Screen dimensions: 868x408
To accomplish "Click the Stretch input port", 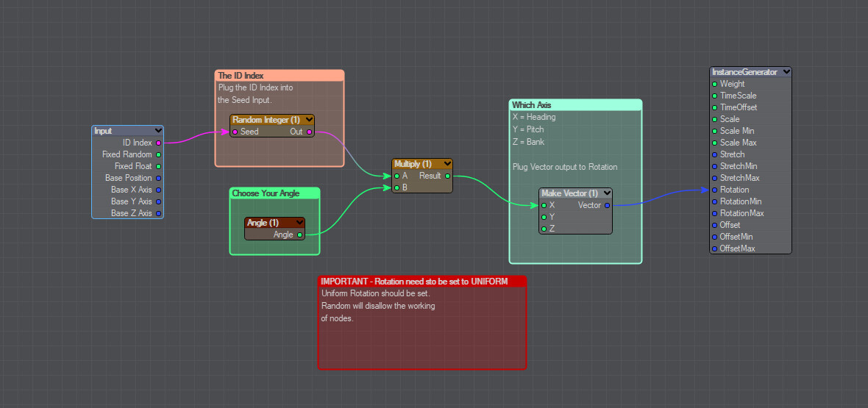I will pos(715,154).
